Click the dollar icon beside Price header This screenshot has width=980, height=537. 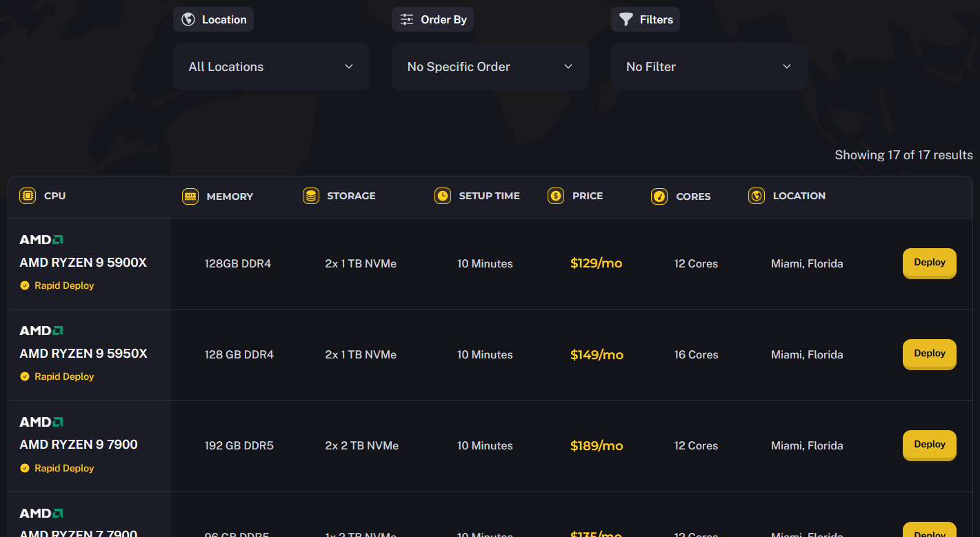pos(556,196)
